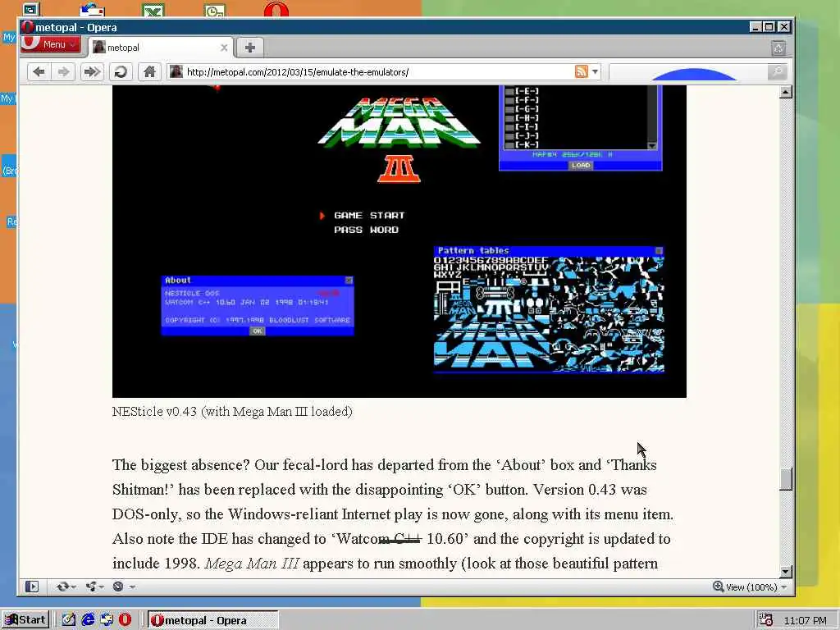This screenshot has height=630, width=840.
Task: Expand the Opera Unite dropdown arrow
Action: click(x=101, y=587)
